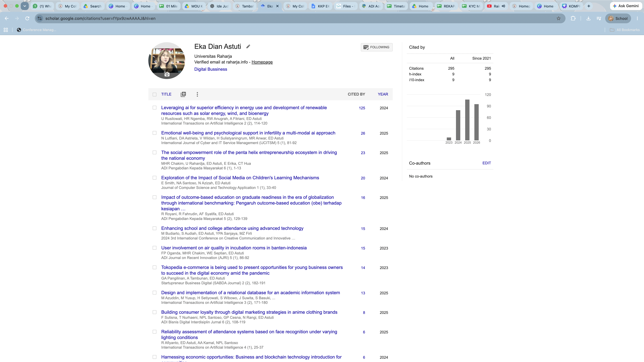
Task: Edit co-authors via EDIT link
Action: tap(486, 163)
